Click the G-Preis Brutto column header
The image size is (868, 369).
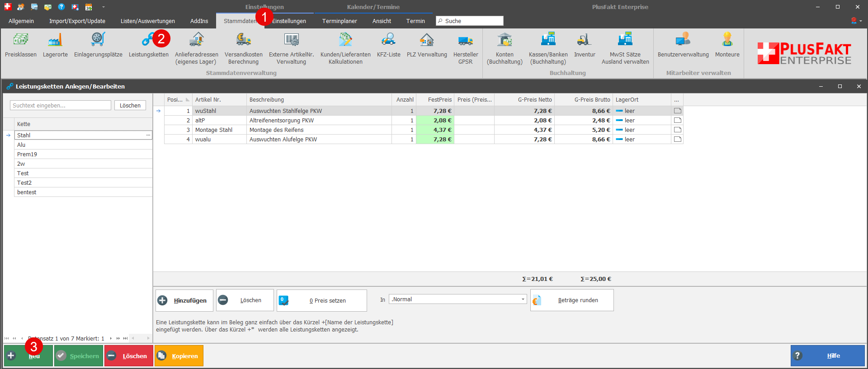(x=584, y=100)
